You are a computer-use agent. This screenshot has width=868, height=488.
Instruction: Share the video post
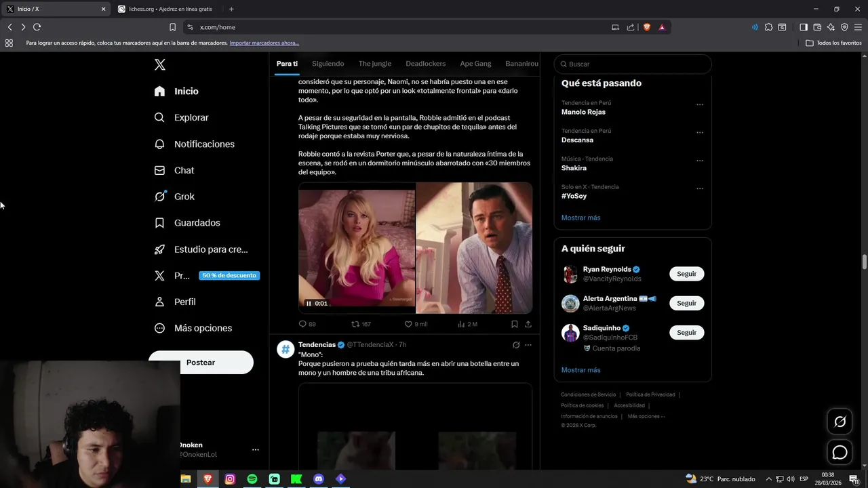(x=528, y=324)
